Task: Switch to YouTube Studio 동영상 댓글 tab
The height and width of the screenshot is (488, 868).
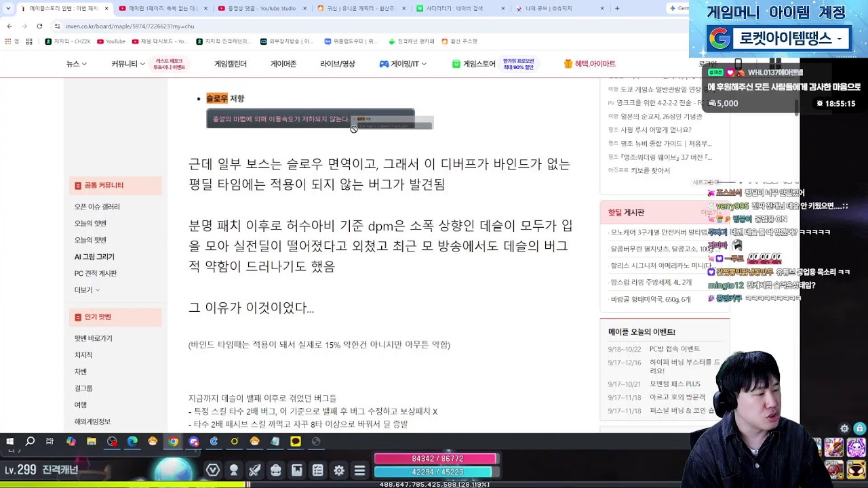Action: (x=263, y=8)
